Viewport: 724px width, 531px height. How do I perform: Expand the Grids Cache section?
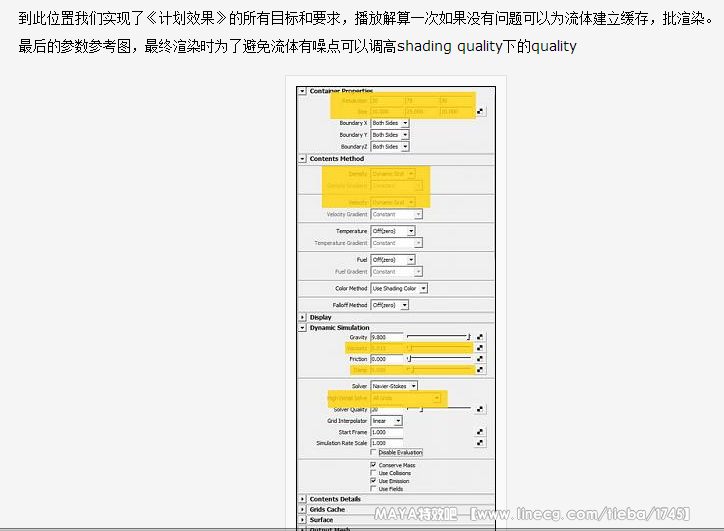click(303, 509)
